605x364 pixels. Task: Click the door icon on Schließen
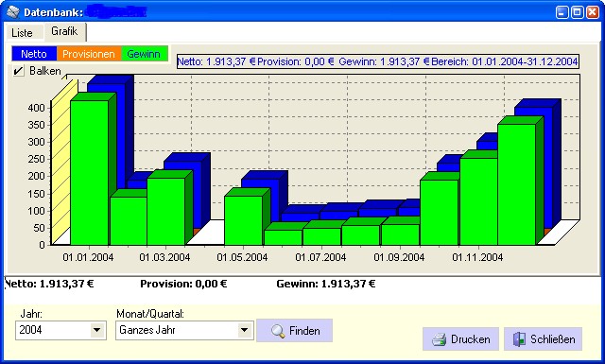tap(519, 338)
